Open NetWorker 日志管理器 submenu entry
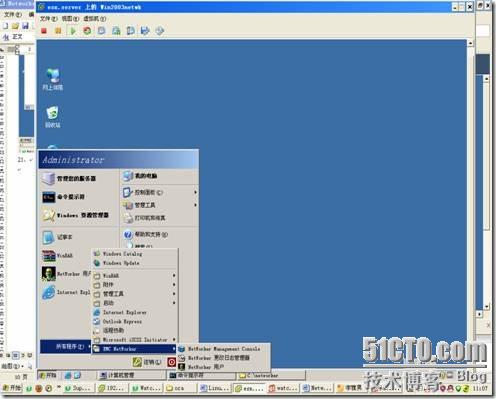This screenshot has height=399, width=496. click(x=223, y=358)
